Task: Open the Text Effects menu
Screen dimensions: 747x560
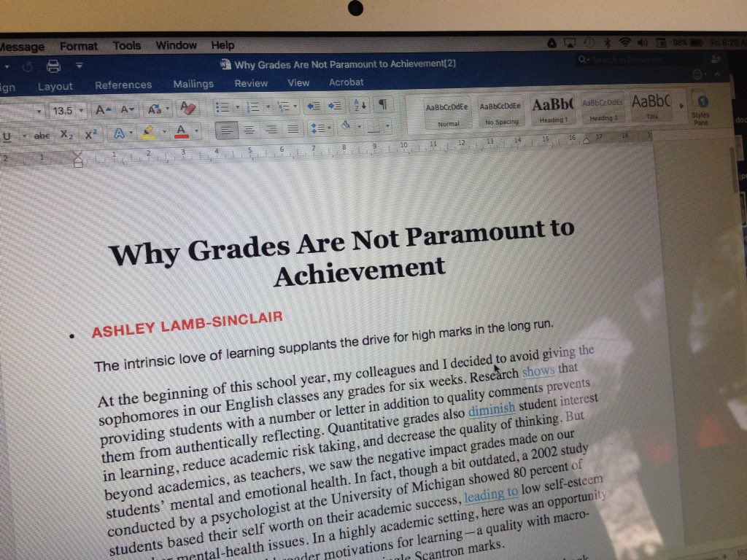Action: pos(119,134)
